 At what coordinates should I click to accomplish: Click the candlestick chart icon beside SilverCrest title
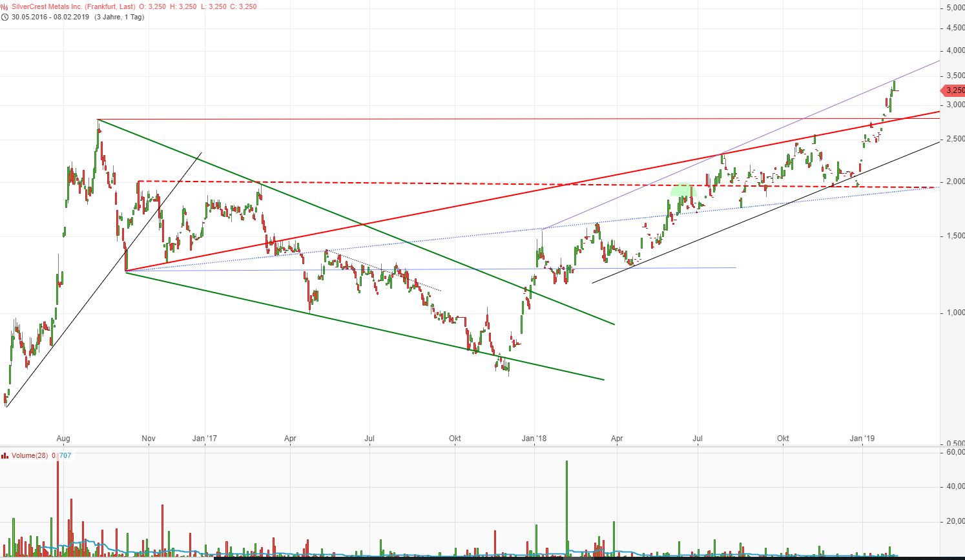click(x=5, y=6)
